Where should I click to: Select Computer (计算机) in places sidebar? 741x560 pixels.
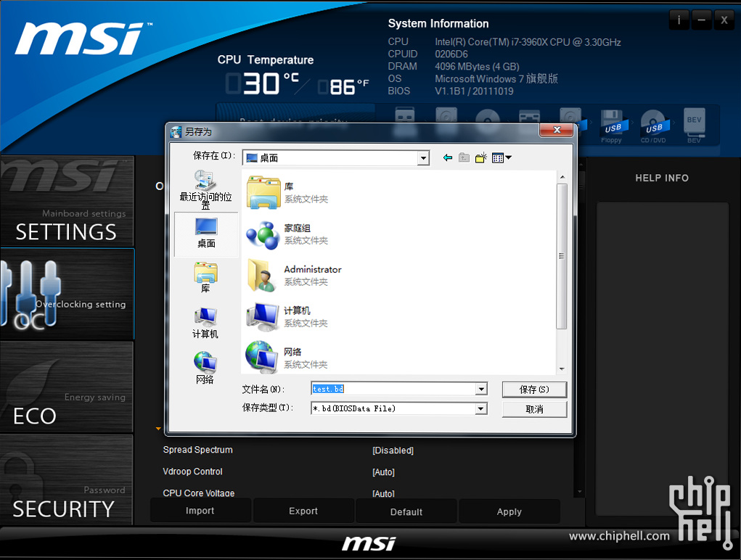click(x=205, y=323)
